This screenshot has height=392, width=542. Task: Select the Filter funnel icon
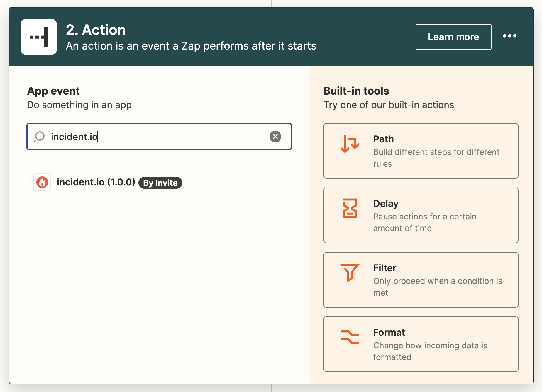[x=350, y=273]
